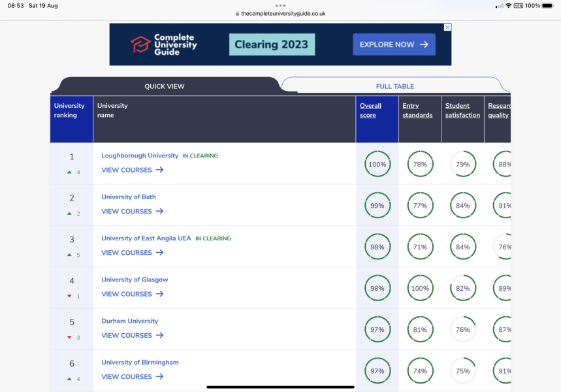Click the University ranking column header

tap(72, 119)
